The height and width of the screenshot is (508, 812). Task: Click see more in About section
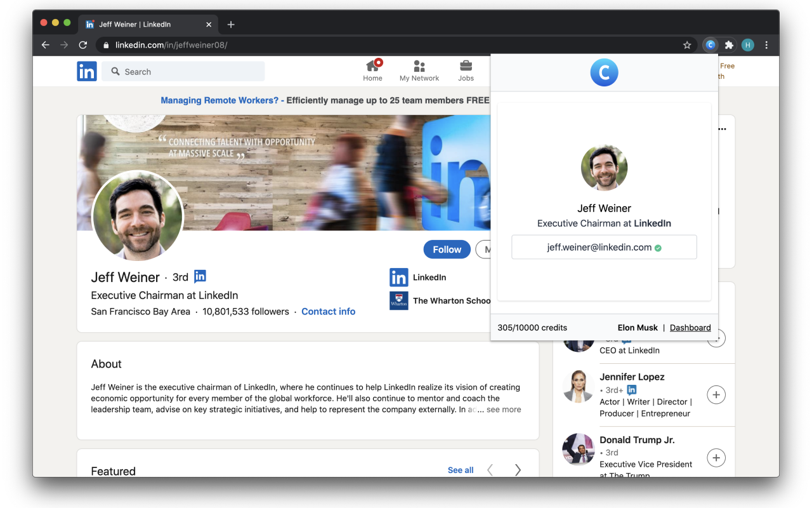click(x=504, y=410)
